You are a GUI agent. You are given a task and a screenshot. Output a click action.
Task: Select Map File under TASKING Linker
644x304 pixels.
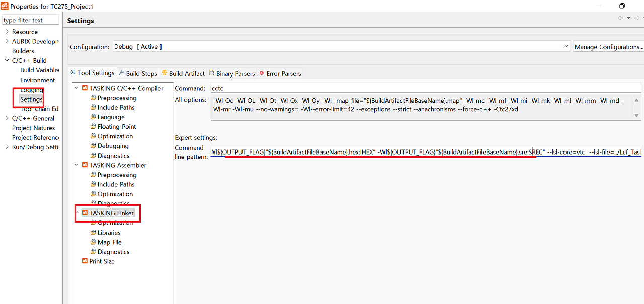110,242
